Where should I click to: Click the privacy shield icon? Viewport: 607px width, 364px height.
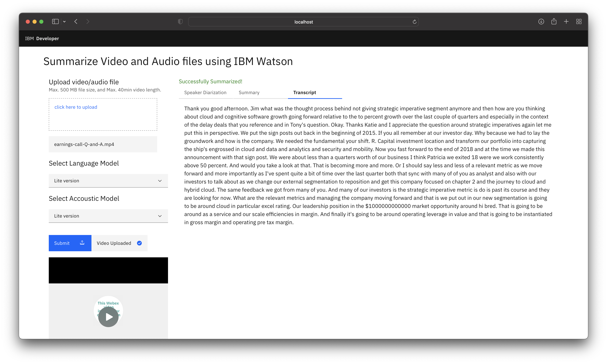tap(180, 22)
